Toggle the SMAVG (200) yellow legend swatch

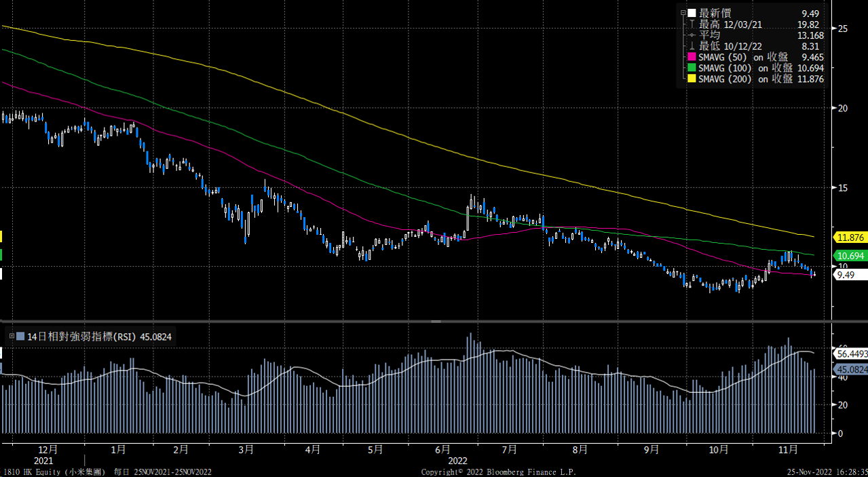(x=690, y=79)
